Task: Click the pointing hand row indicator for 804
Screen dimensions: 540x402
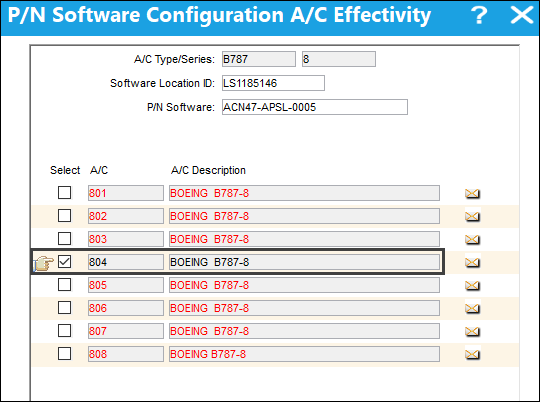Action: point(44,264)
